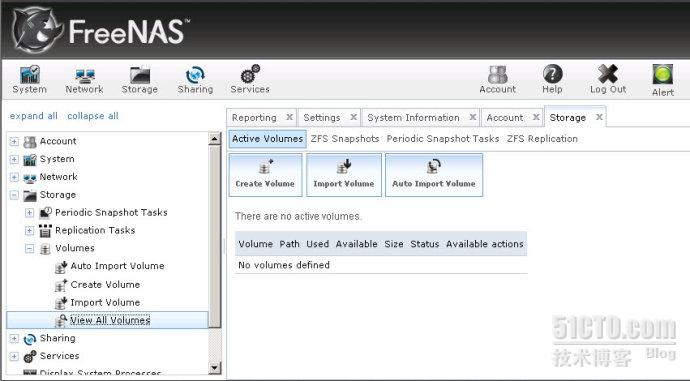Click the Volumes tree icon
This screenshot has width=690, height=381.
pos(45,249)
